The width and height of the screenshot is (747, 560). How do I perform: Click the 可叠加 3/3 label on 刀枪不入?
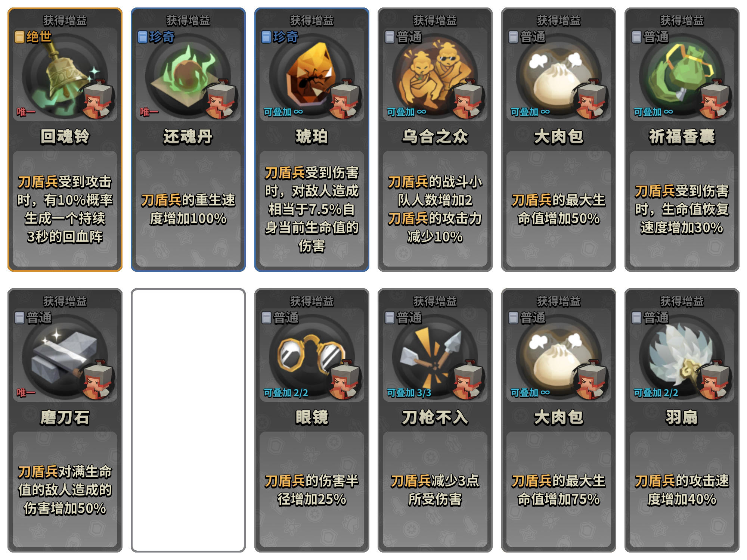[409, 393]
